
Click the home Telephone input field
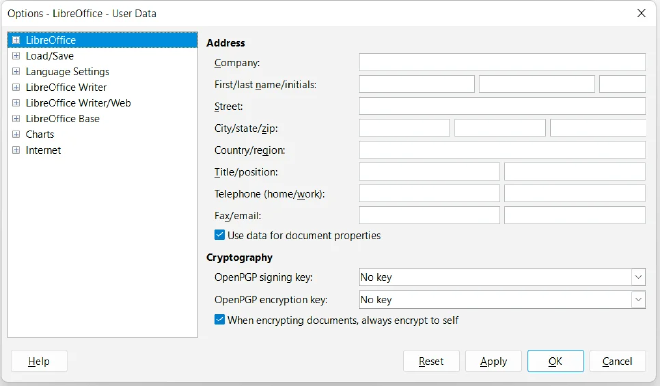click(429, 194)
